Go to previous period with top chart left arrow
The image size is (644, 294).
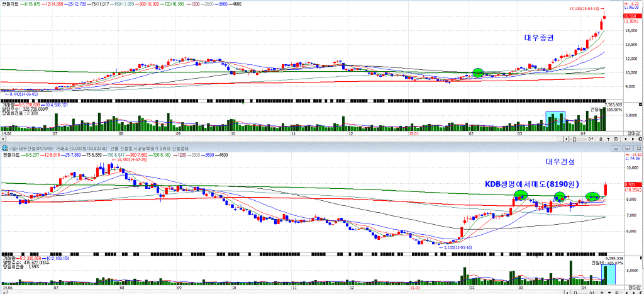coord(626,139)
